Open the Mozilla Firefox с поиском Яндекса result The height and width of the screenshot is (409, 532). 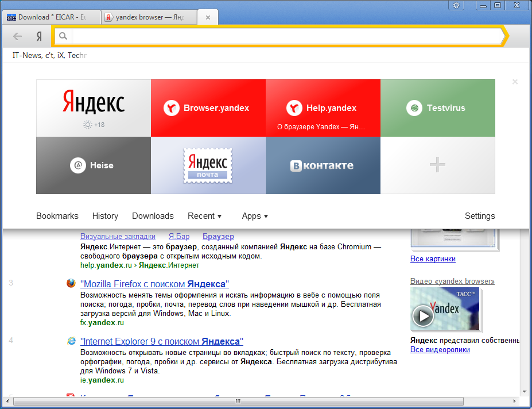tap(155, 284)
